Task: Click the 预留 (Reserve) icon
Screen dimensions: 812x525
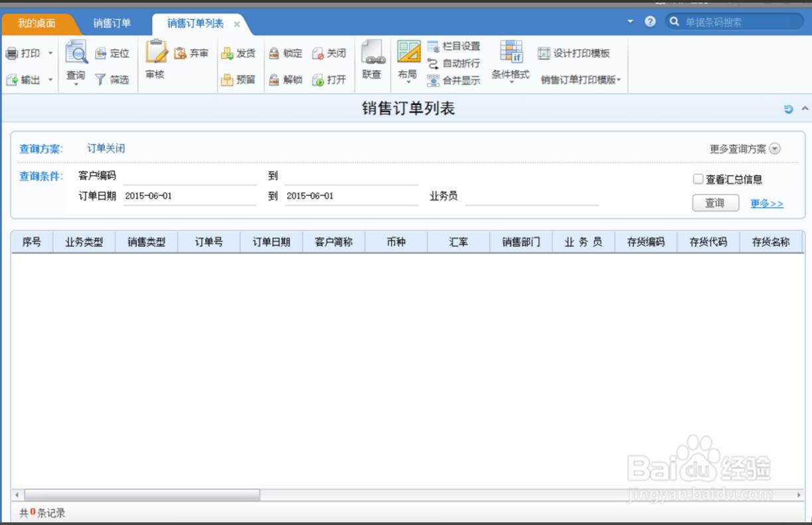Action: tap(228, 80)
